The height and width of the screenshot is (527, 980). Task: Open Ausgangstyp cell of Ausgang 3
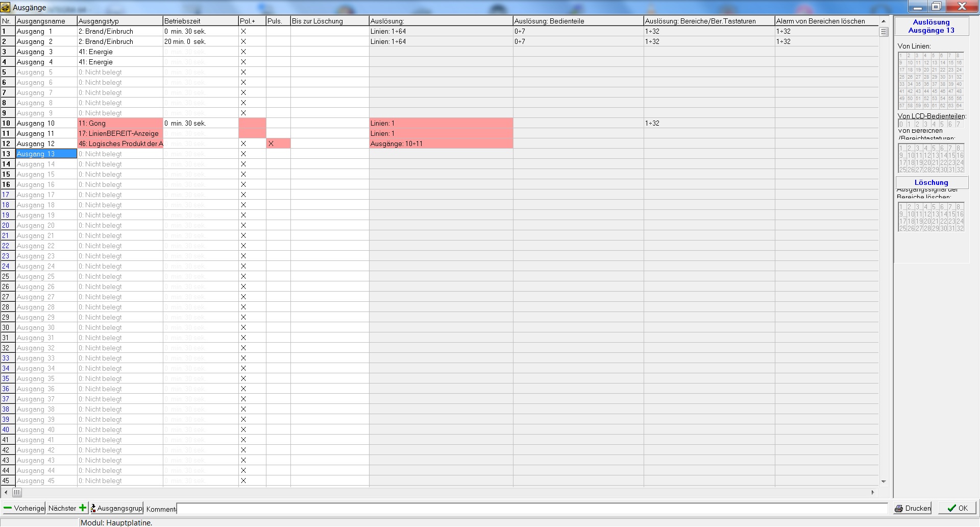pos(120,52)
